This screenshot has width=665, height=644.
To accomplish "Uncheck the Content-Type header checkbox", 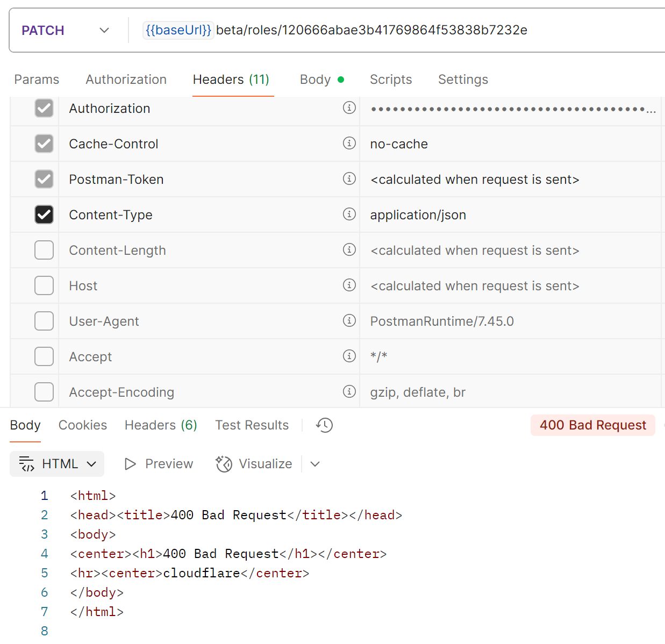I will tap(44, 214).
